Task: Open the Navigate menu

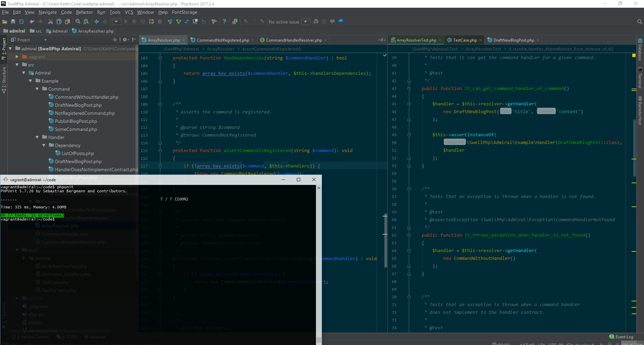Action: [48, 12]
